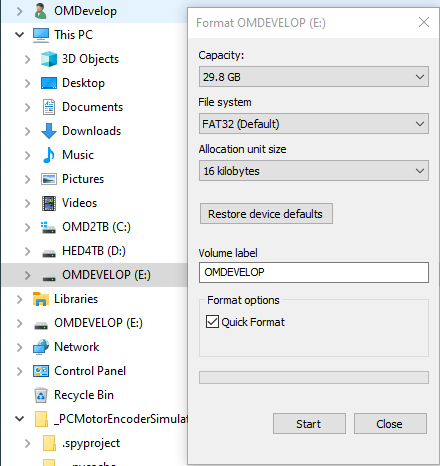This screenshot has width=440, height=466.
Task: Select the .spyproject folder item
Action: tap(91, 443)
